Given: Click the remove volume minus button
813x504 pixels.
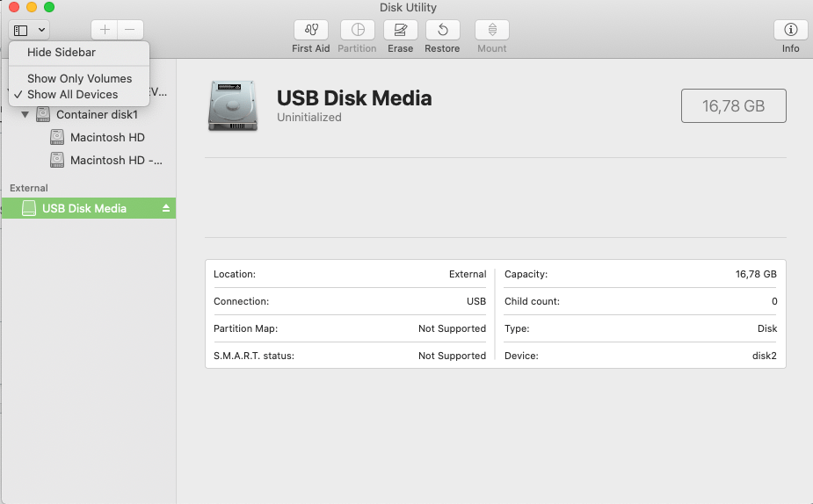Looking at the screenshot, I should click(130, 30).
